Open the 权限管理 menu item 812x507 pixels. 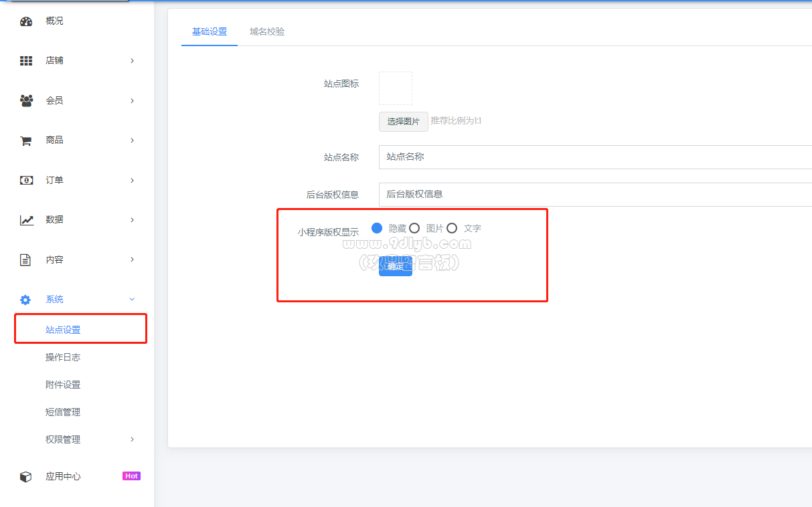coord(63,439)
